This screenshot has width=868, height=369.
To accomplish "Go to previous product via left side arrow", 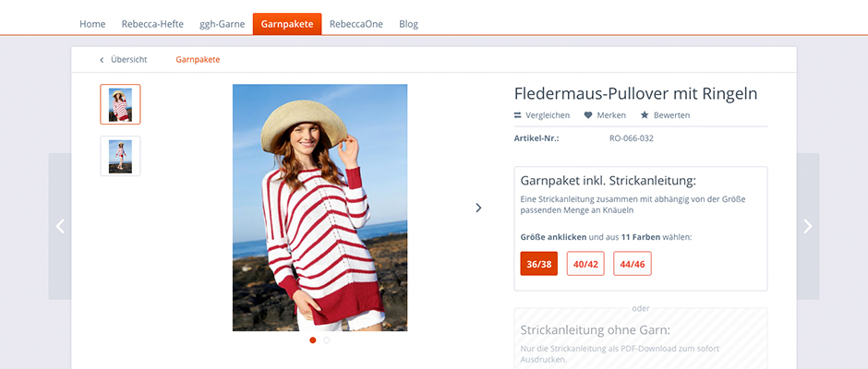I will point(60,226).
